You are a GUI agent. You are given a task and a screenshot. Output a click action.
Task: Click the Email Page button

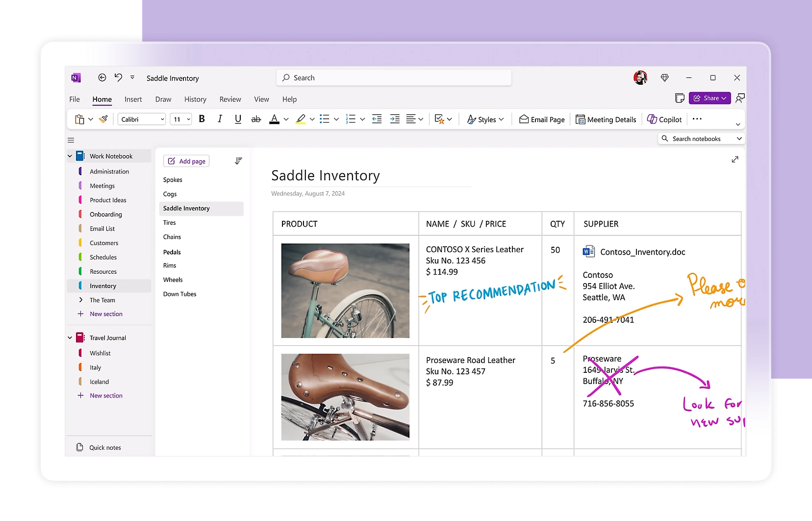point(542,119)
